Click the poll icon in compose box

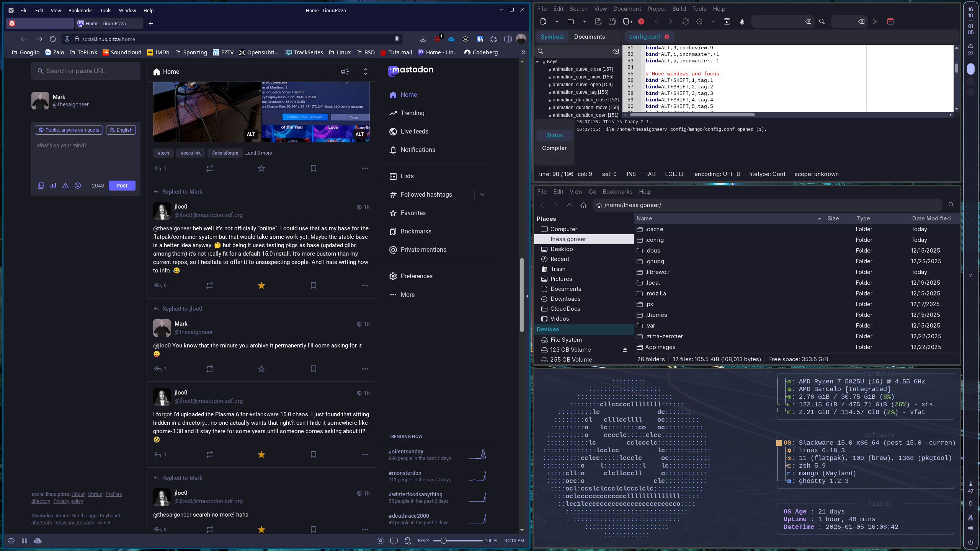coord(53,186)
